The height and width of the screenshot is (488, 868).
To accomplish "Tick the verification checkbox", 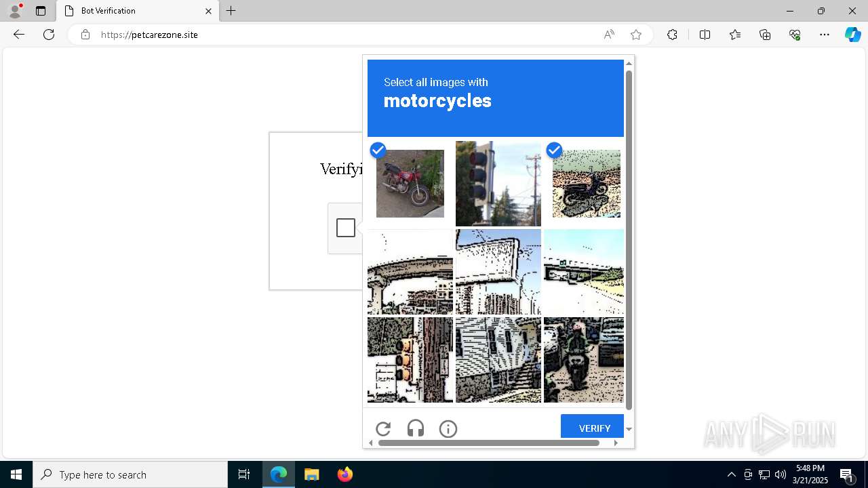I will point(346,228).
